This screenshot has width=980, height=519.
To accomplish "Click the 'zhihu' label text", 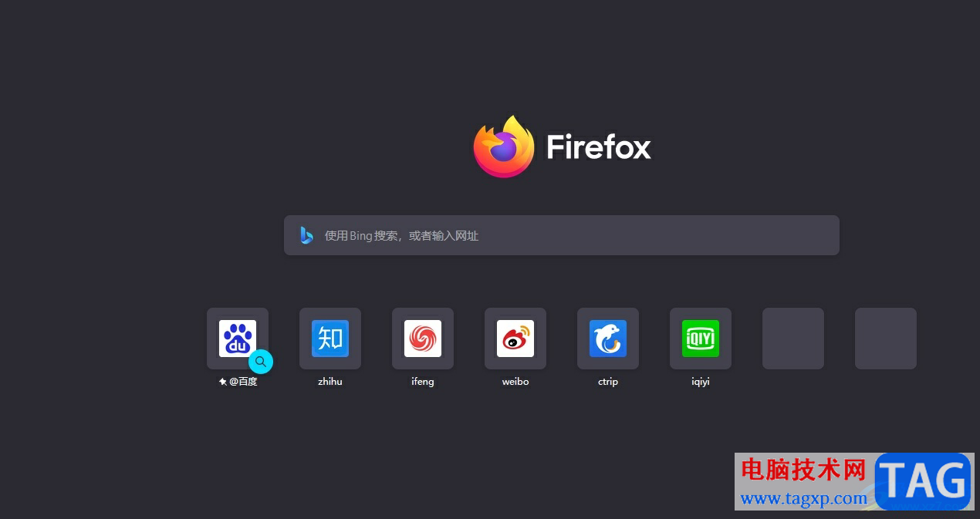I will coord(330,382).
